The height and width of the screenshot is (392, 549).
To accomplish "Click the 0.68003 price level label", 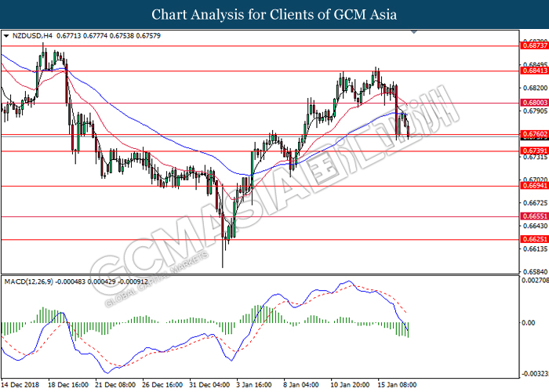I will (x=535, y=103).
